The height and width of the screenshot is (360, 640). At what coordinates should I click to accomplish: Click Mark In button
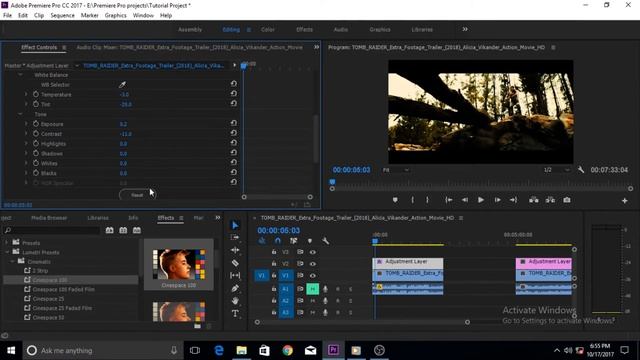[x=413, y=200]
